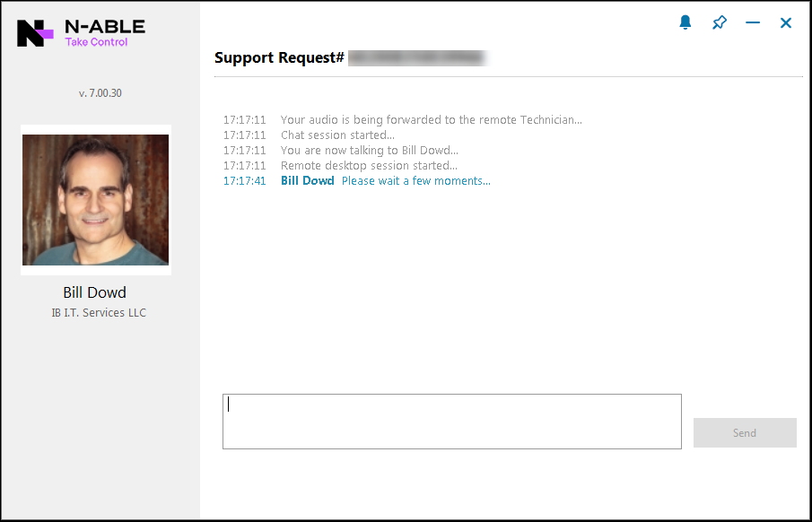The height and width of the screenshot is (522, 812).
Task: Select the Chat session started message
Action: [x=337, y=135]
